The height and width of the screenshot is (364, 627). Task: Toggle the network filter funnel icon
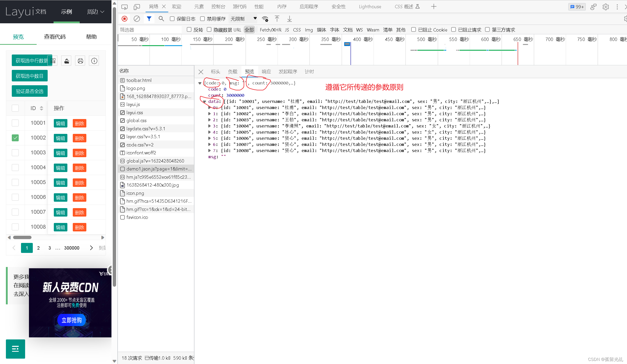[x=149, y=19]
